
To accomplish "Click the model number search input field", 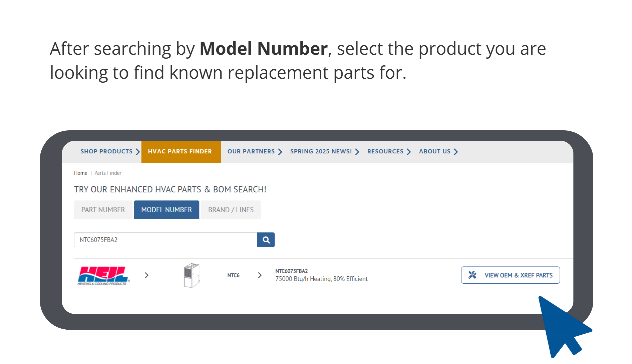I will [x=166, y=240].
